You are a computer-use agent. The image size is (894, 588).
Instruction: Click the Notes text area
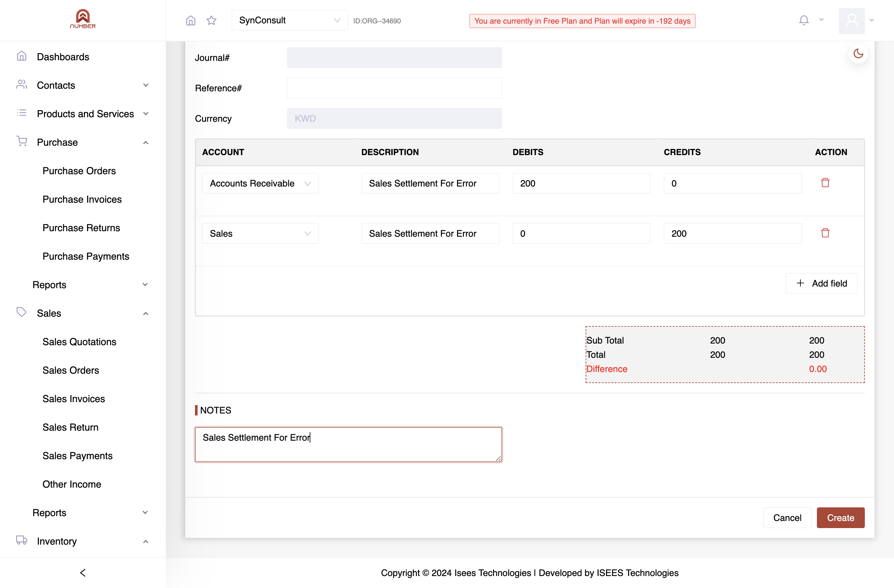pyautogui.click(x=349, y=445)
